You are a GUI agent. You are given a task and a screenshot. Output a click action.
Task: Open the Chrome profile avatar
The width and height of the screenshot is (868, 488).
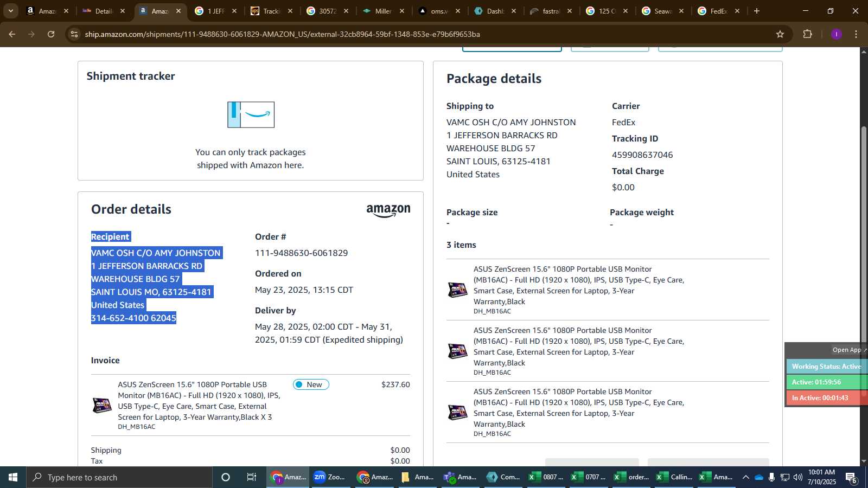(x=836, y=34)
